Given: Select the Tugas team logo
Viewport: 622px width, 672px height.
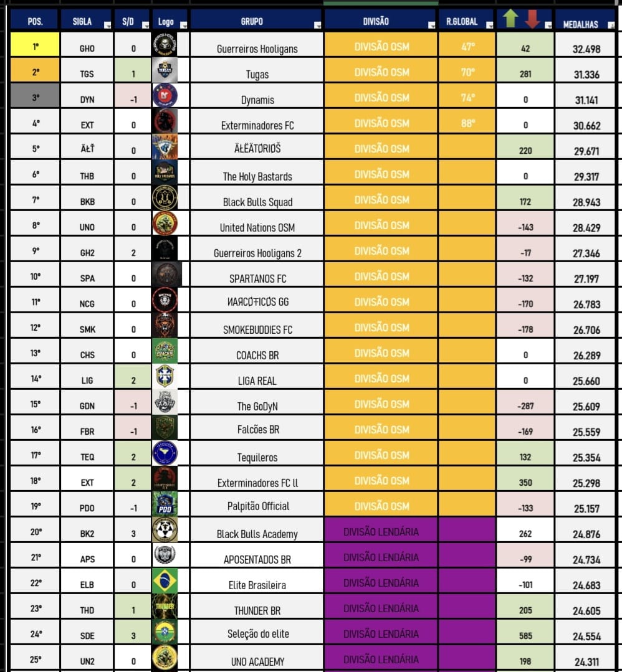Looking at the screenshot, I should click(165, 70).
